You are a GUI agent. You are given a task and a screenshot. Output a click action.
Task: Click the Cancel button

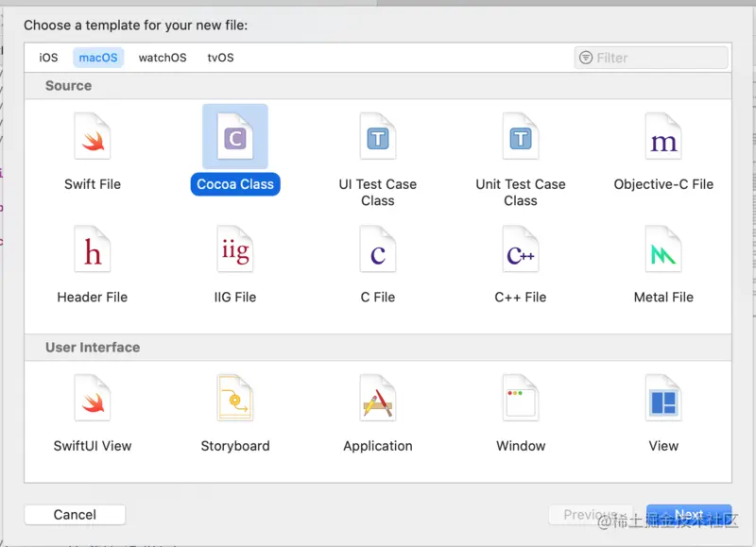(x=75, y=515)
